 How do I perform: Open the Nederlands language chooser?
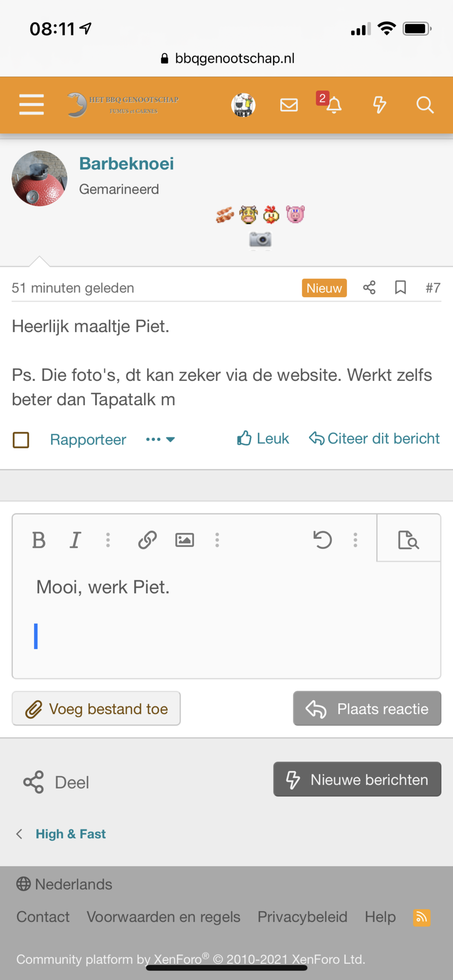pyautogui.click(x=65, y=884)
